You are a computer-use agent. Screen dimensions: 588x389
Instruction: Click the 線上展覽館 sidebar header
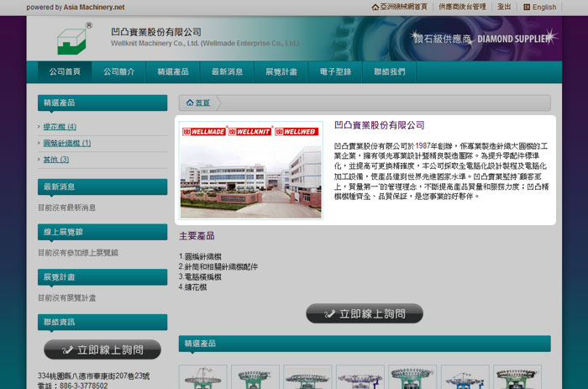click(x=102, y=232)
